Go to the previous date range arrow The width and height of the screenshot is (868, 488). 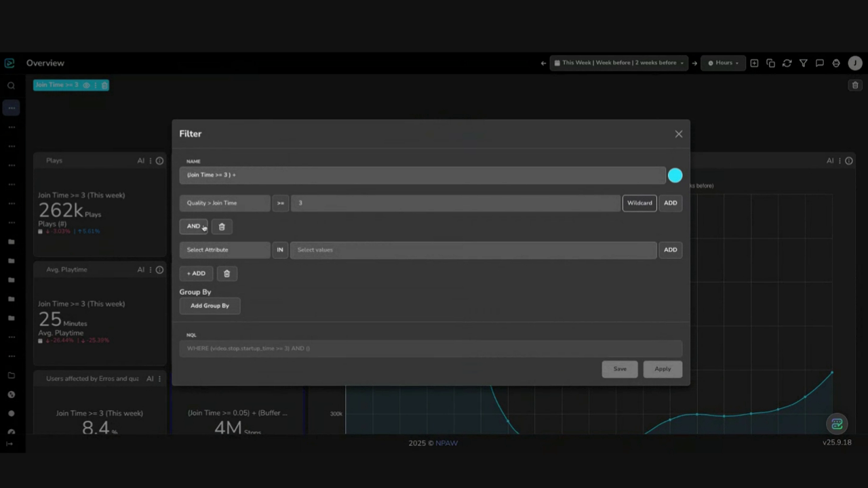tap(543, 63)
